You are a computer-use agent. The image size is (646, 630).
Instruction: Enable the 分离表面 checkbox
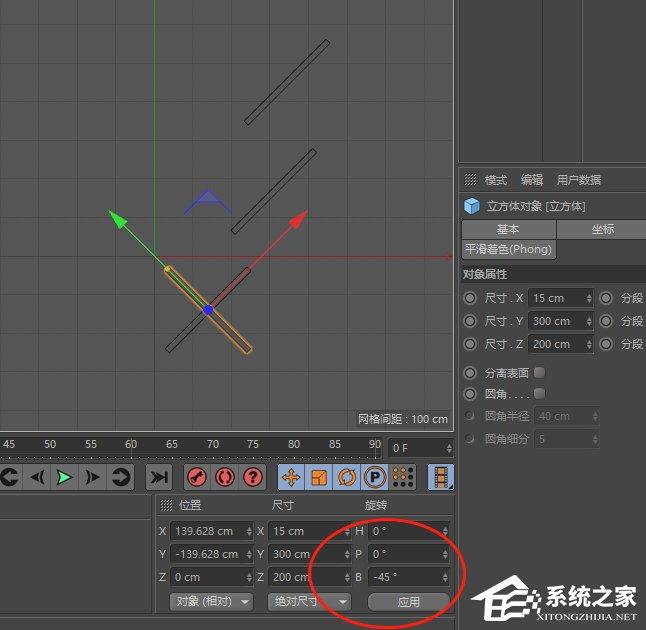(539, 372)
